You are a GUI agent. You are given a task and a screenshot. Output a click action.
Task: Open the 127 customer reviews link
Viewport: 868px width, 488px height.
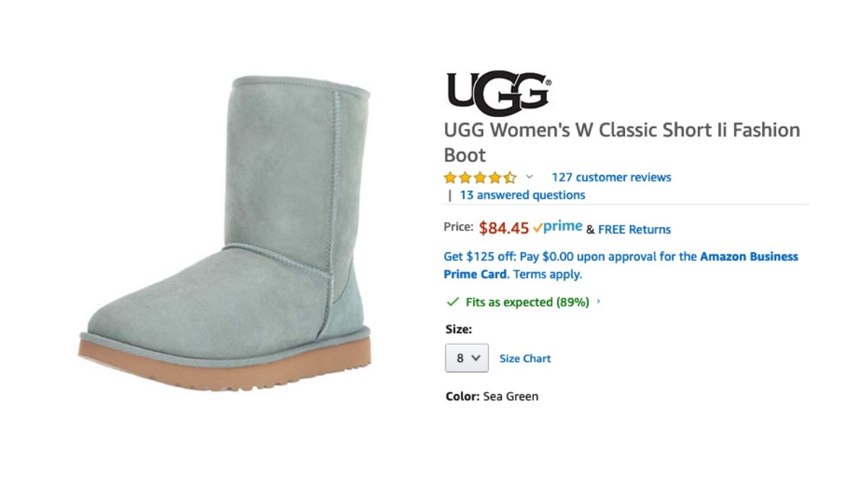pos(611,177)
